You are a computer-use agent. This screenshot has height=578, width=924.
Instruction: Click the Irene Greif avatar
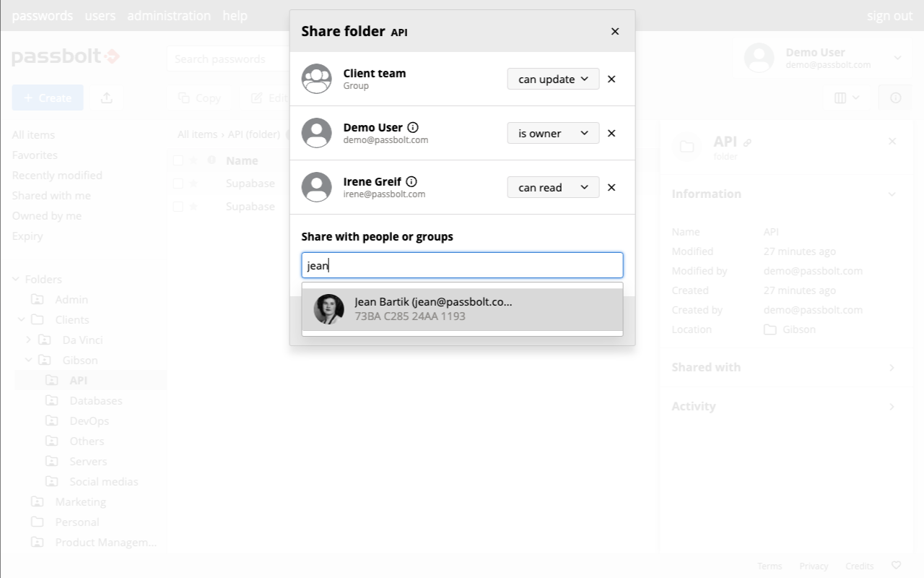(316, 187)
